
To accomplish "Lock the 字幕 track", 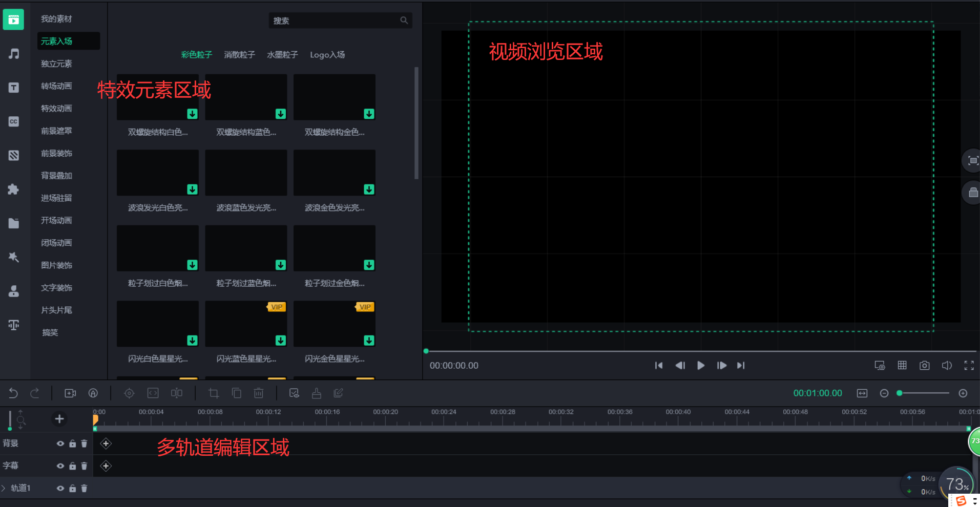I will click(x=73, y=466).
